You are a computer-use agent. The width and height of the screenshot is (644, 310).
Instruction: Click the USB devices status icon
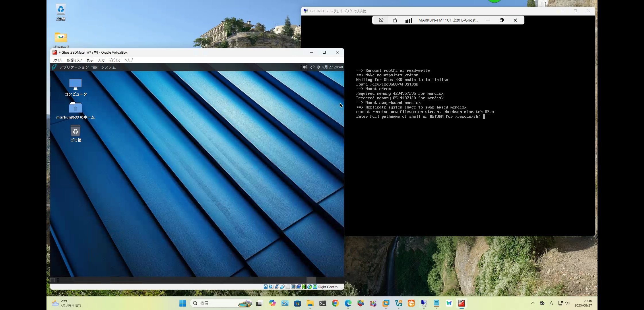coord(282,287)
